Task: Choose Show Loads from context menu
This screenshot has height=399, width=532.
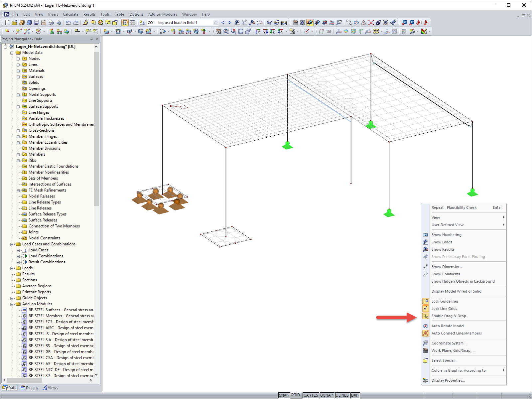Action: (x=464, y=242)
